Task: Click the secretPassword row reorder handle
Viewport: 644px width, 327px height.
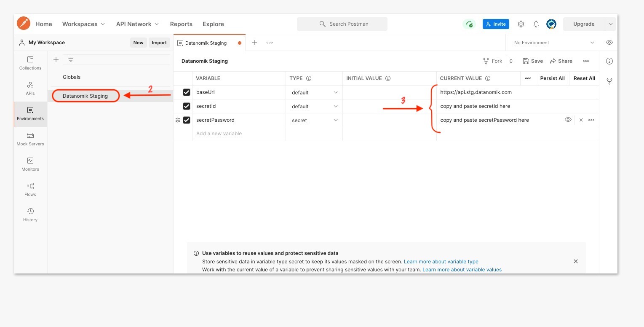Action: pos(178,120)
